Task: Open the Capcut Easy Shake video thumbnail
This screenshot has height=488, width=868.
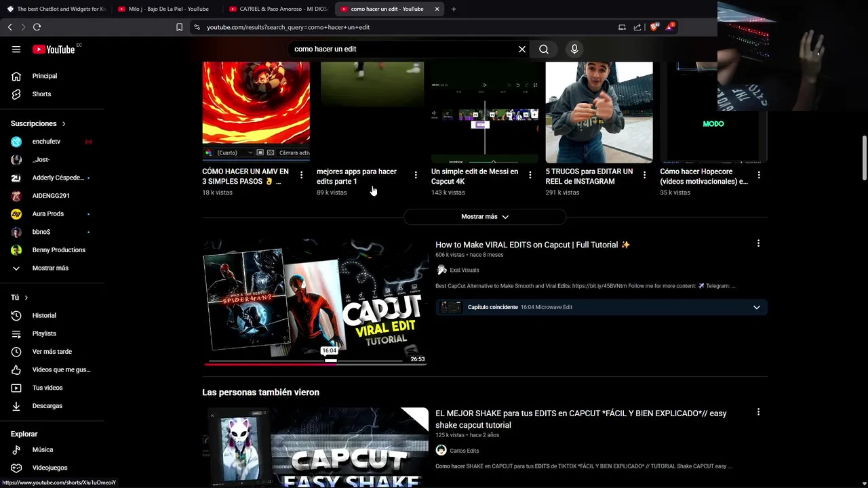Action: click(315, 447)
